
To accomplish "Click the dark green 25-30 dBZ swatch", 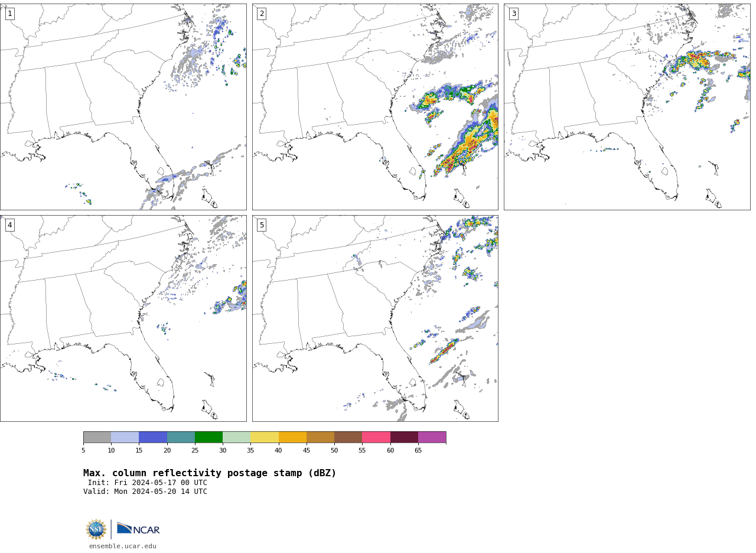I will pyautogui.click(x=208, y=437).
